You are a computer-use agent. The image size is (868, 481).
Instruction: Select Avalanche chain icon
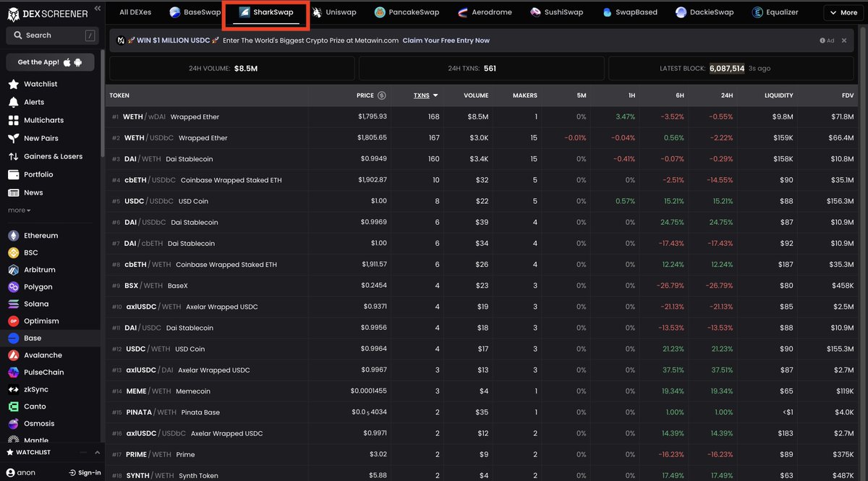[14, 355]
